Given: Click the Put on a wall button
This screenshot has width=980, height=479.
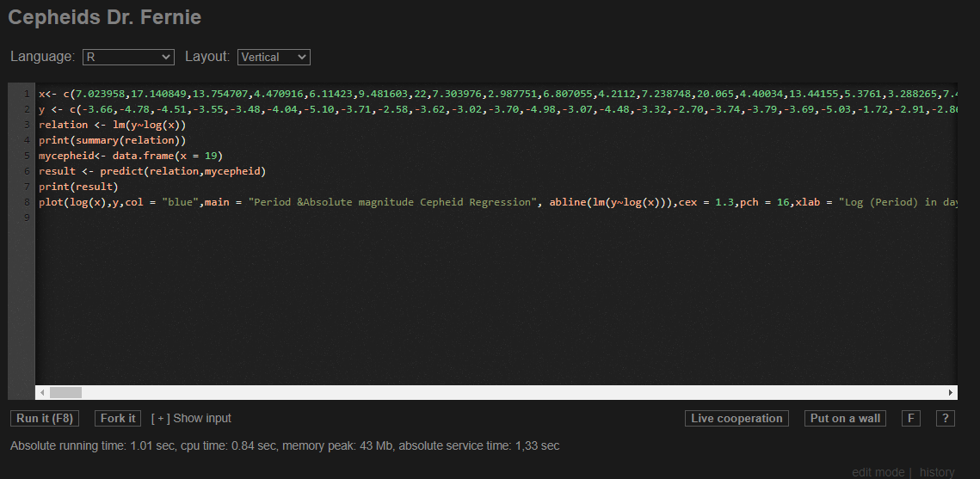Looking at the screenshot, I should click(845, 419).
